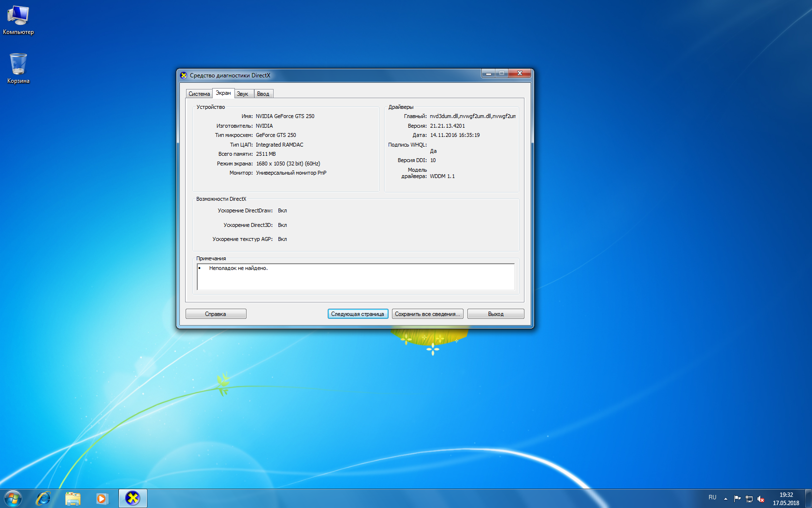Image resolution: width=812 pixels, height=508 pixels.
Task: Click the RU language indicator
Action: click(712, 497)
